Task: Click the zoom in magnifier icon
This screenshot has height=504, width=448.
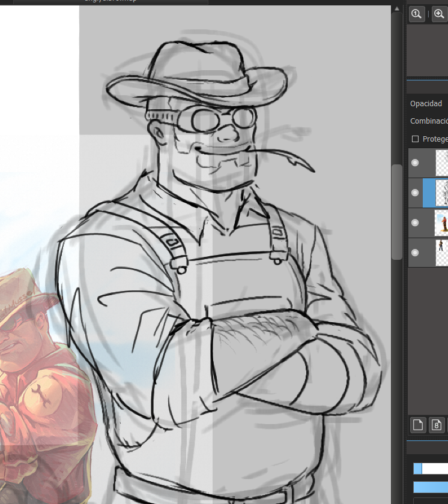Action: pyautogui.click(x=440, y=14)
